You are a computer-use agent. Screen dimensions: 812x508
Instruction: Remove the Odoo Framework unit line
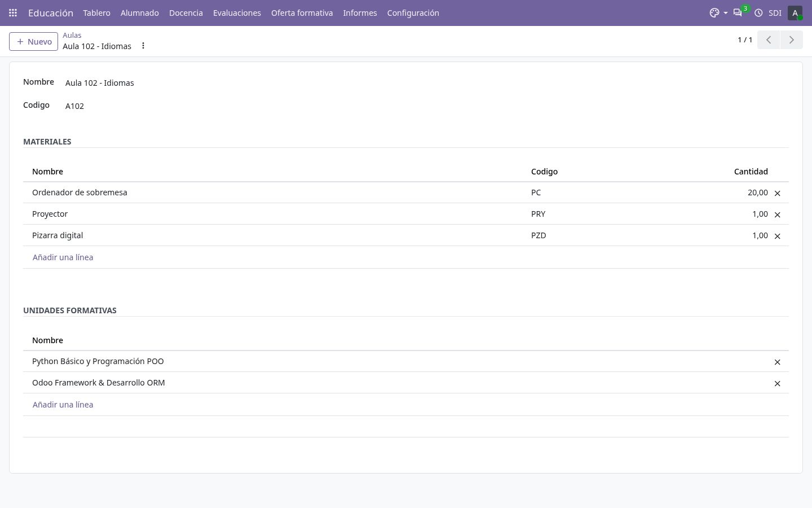pos(778,383)
